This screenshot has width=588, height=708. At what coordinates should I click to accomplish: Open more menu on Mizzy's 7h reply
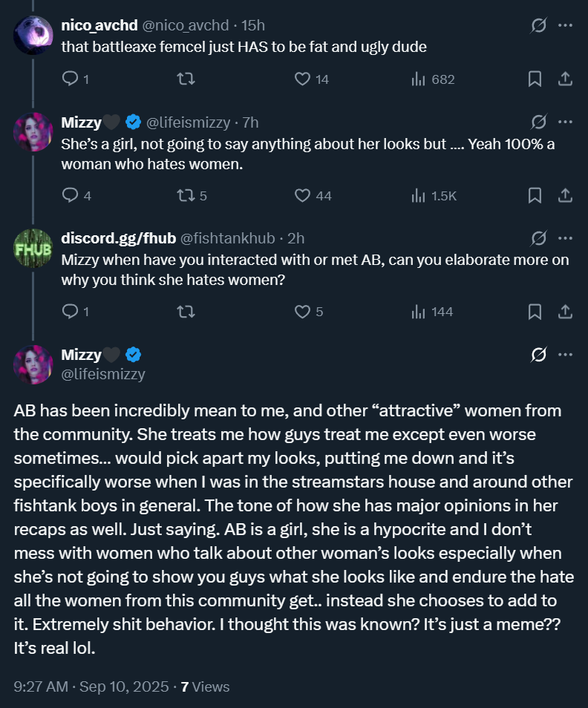point(565,122)
